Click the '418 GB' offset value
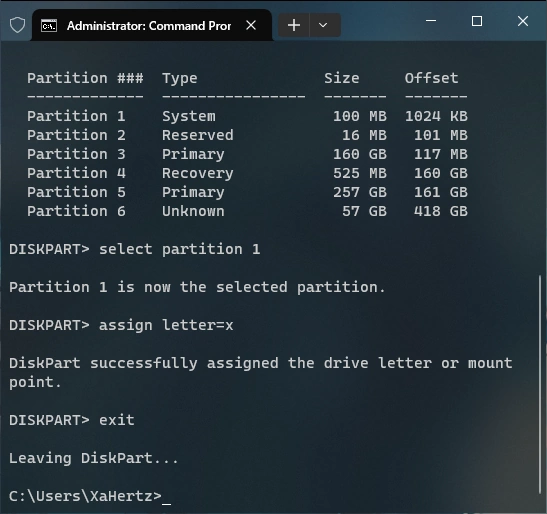The image size is (547, 514). coord(441,211)
